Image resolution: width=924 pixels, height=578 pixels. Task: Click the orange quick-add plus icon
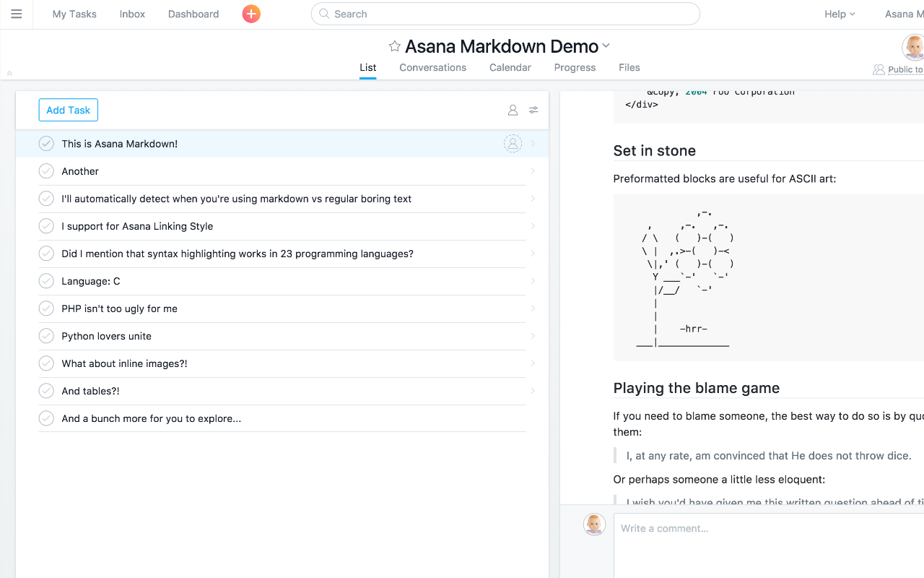tap(250, 14)
